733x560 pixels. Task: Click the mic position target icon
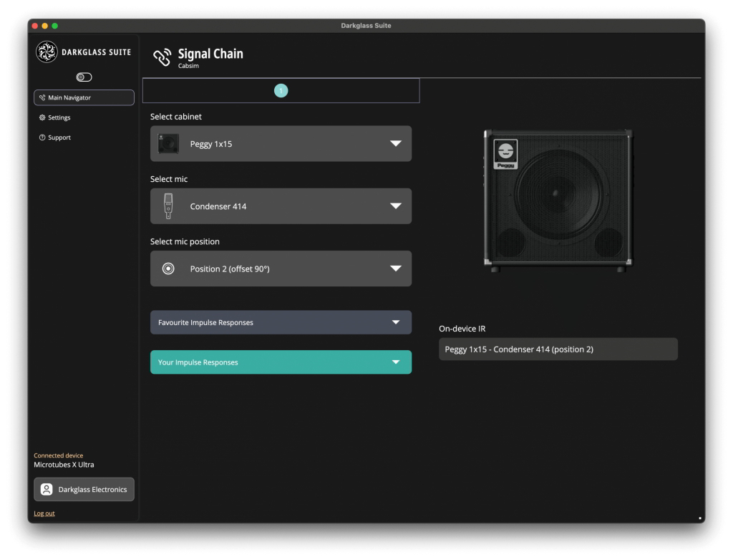(x=168, y=269)
